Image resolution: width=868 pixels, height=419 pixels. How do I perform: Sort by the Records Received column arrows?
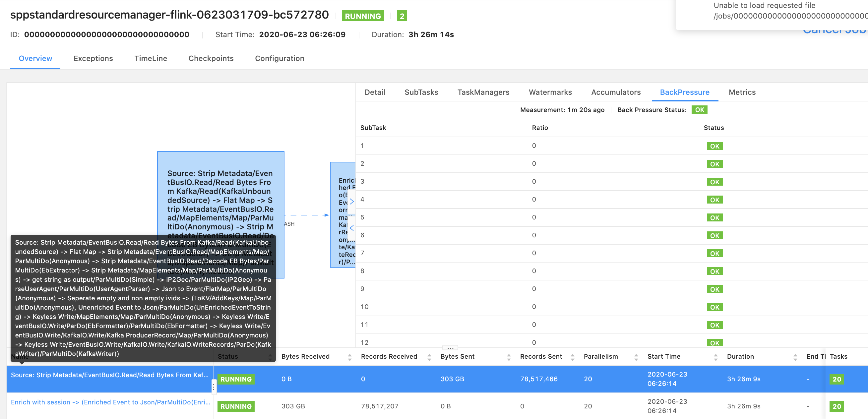click(429, 357)
